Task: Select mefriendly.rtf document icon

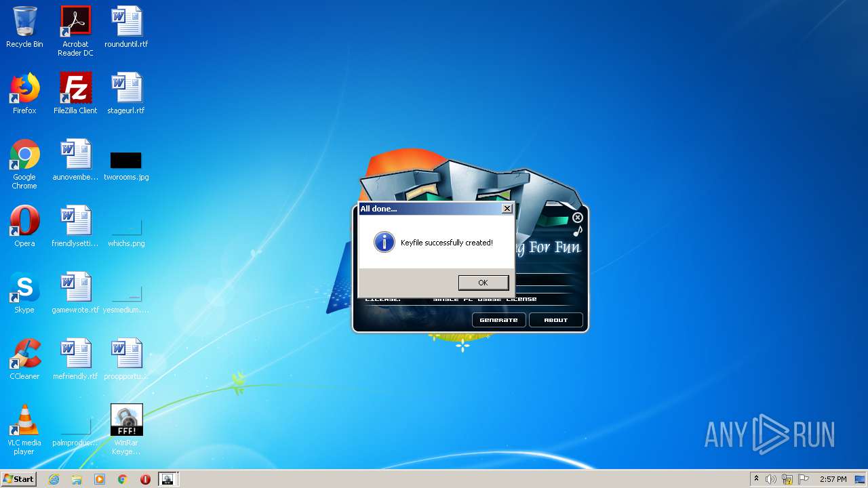Action: (75, 359)
